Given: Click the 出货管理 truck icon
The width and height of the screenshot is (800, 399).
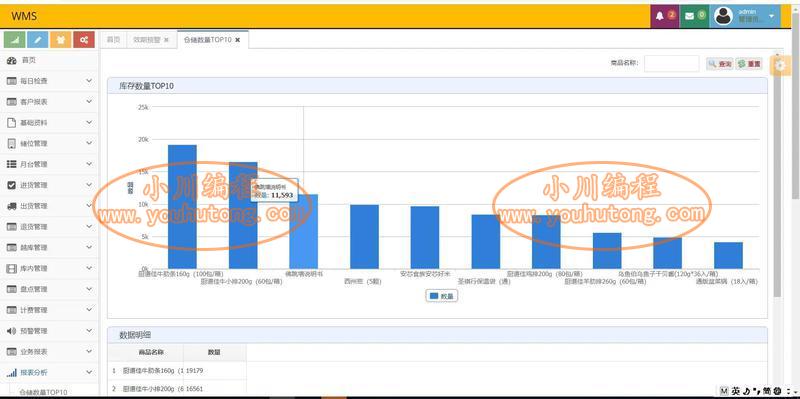Looking at the screenshot, I should coord(12,206).
